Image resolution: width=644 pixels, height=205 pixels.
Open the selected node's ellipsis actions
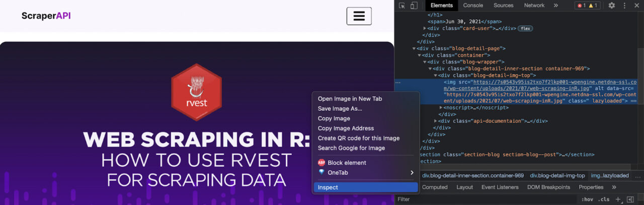(398, 82)
